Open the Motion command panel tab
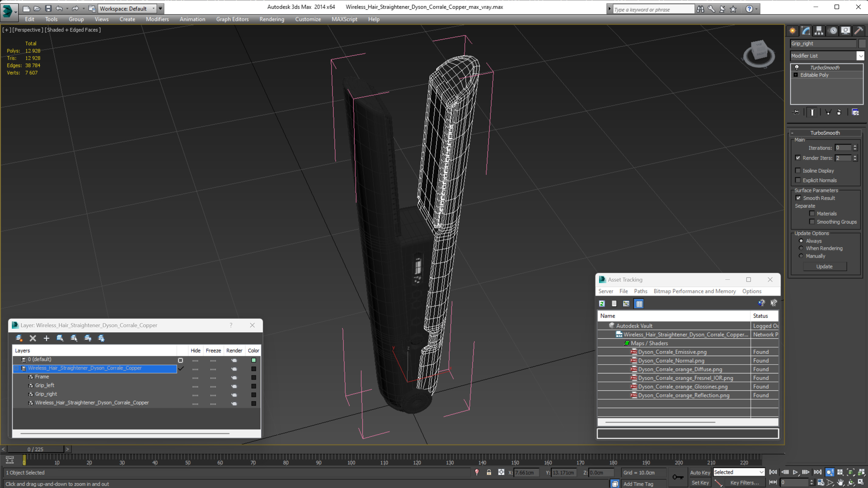This screenshot has height=488, width=868. click(x=833, y=31)
